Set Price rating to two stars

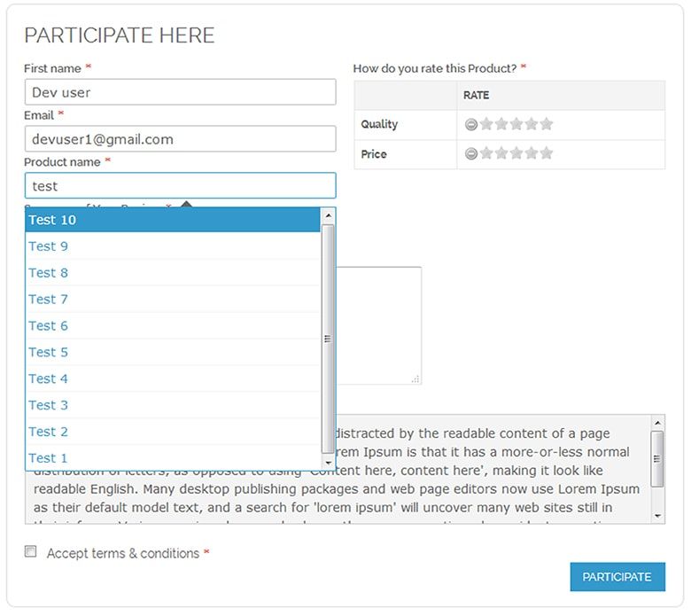click(x=501, y=153)
